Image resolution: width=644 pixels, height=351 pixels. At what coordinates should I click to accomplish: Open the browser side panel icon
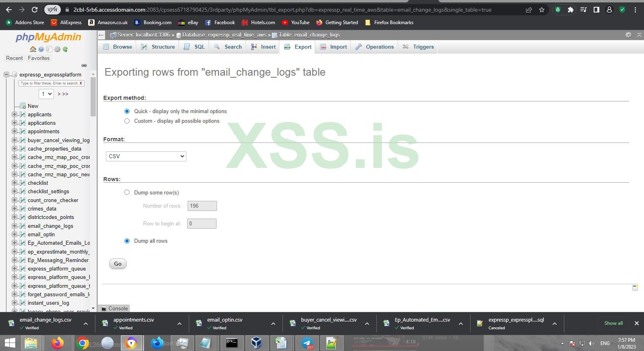click(597, 10)
